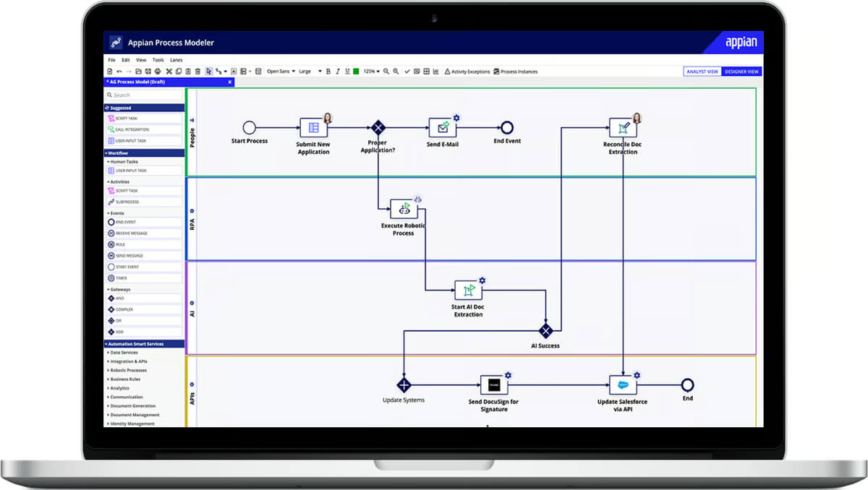Select the XOR gateway in the palette
This screenshot has height=490, width=868.
[144, 332]
